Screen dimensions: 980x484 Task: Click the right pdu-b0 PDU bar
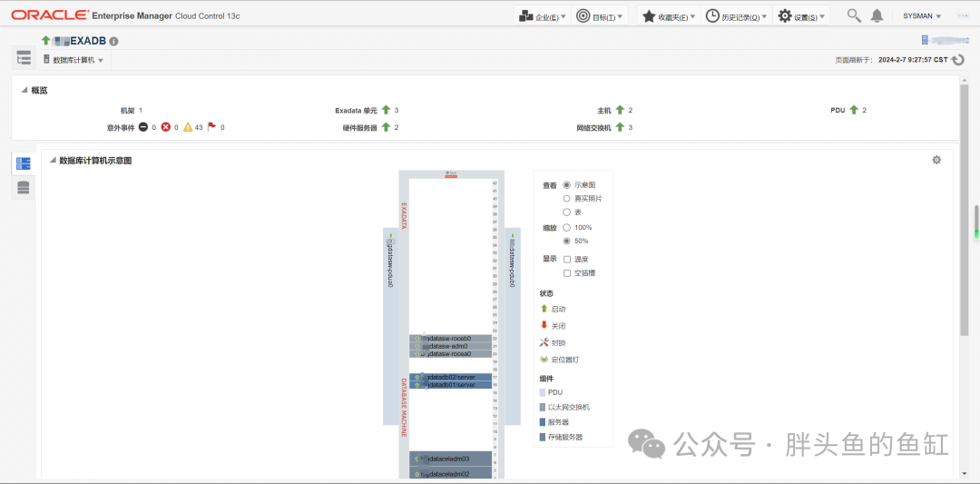(x=513, y=326)
